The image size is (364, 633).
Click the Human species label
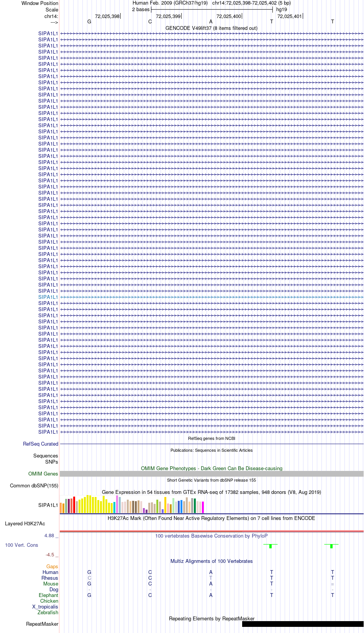pyautogui.click(x=51, y=572)
